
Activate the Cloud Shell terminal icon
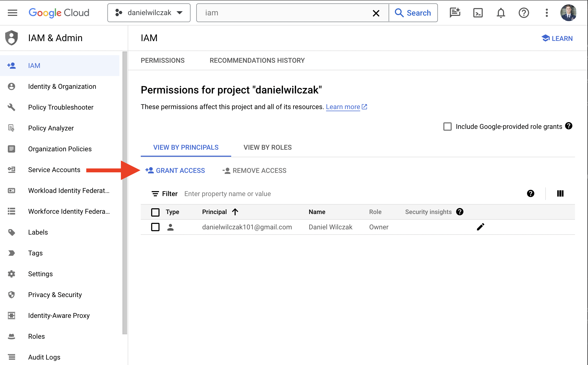[478, 13]
